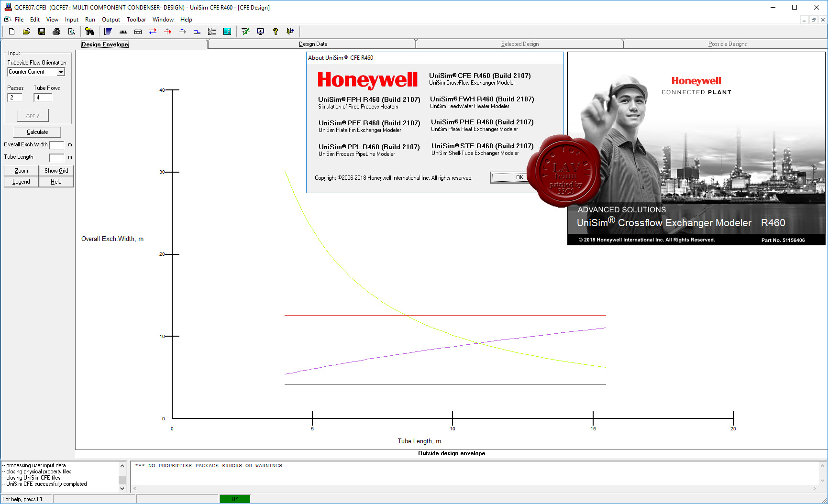
Task: Click the Zoom button
Action: click(21, 171)
